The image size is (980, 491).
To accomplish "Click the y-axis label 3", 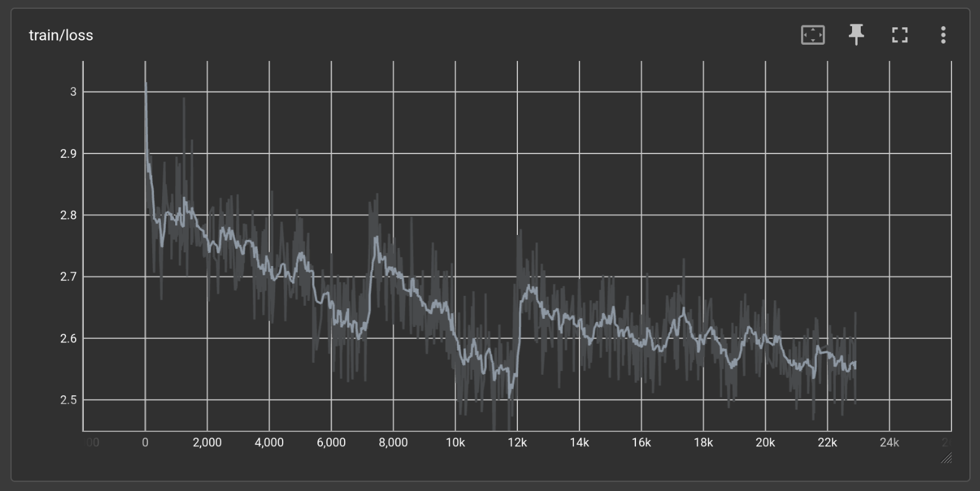I will point(73,92).
